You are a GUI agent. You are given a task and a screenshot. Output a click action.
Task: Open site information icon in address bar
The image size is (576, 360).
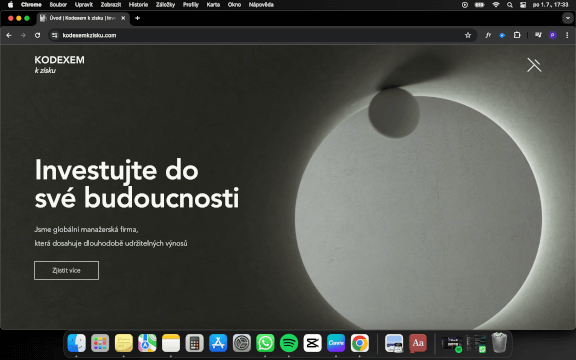[x=55, y=35]
